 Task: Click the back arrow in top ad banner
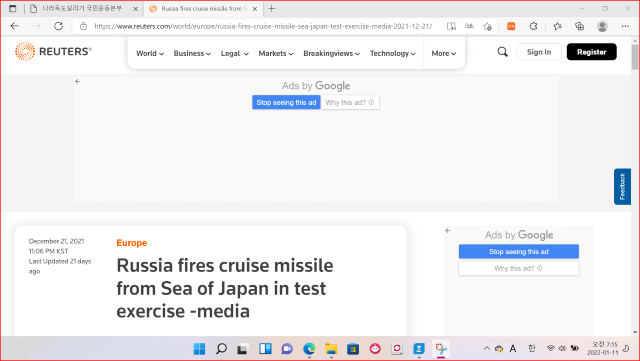pyautogui.click(x=78, y=82)
